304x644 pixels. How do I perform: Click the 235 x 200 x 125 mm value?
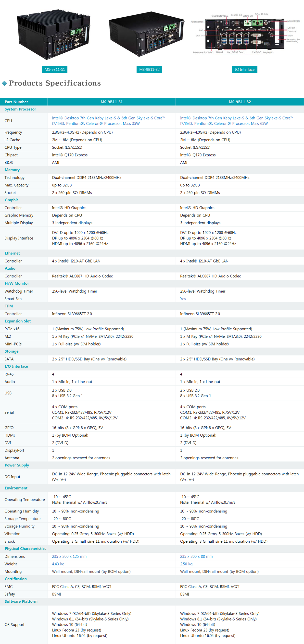pos(69,557)
